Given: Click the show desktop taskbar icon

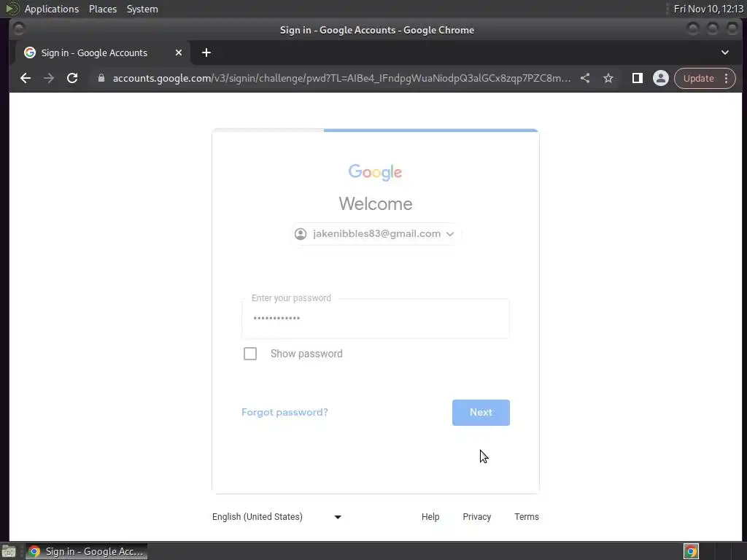Looking at the screenshot, I should [x=9, y=551].
